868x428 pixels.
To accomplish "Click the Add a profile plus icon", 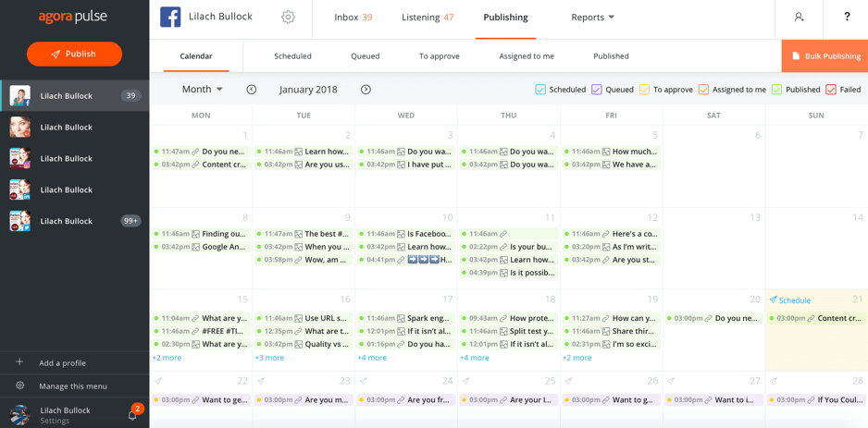I will tap(19, 362).
